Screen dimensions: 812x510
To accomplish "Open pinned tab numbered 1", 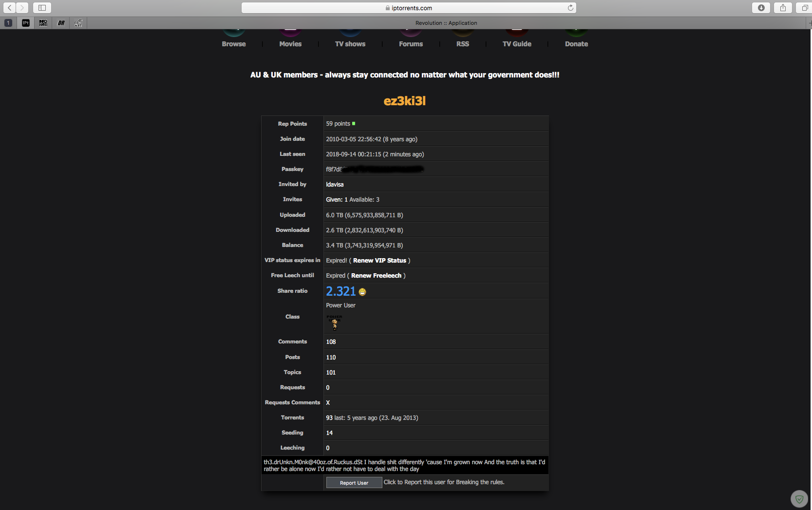I will [8, 23].
